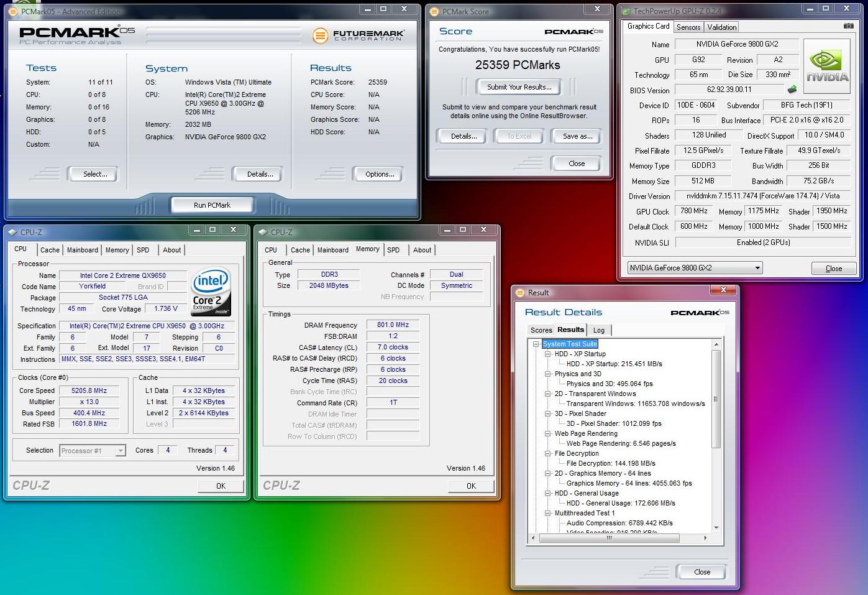Collapse the System Test Suite tree node
Viewport: 868px width, 595px height.
coord(536,344)
